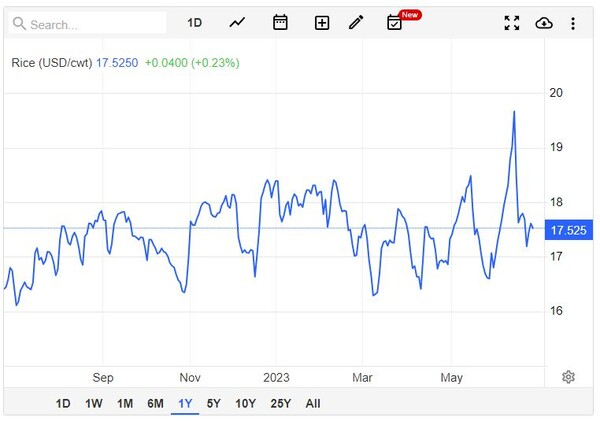This screenshot has width=600, height=421.
Task: Switch to the 1W time range
Action: pos(94,404)
